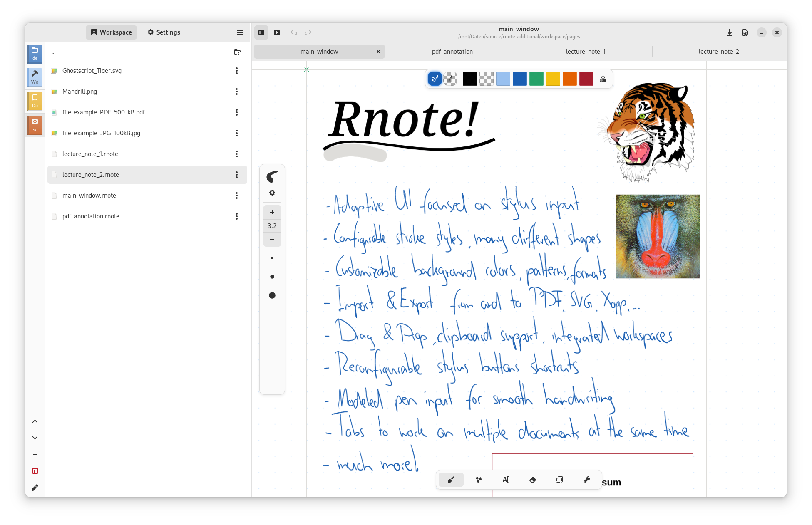812x525 pixels.
Task: Switch to the lecture_note_2 tab
Action: pos(718,52)
